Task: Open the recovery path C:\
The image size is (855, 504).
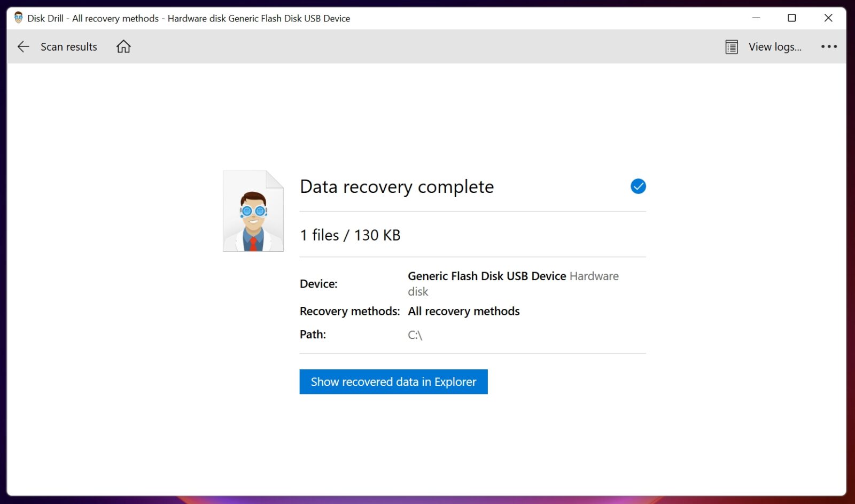Action: click(415, 335)
